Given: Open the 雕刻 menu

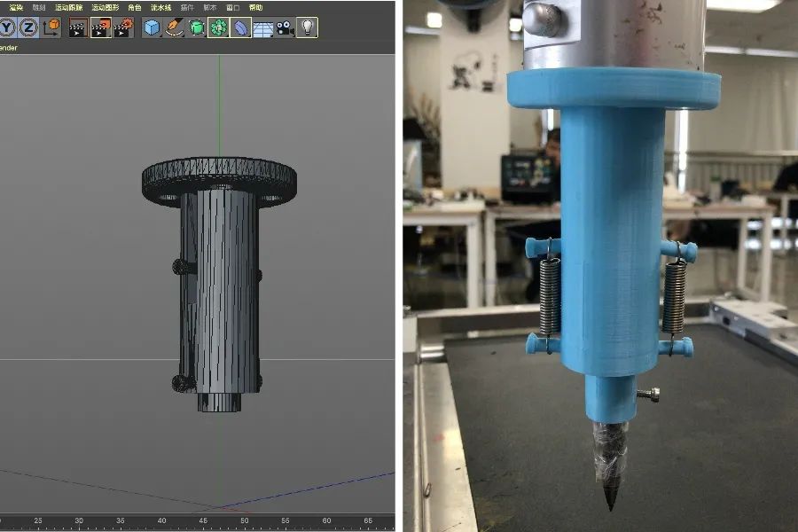Looking at the screenshot, I should pos(39,7).
